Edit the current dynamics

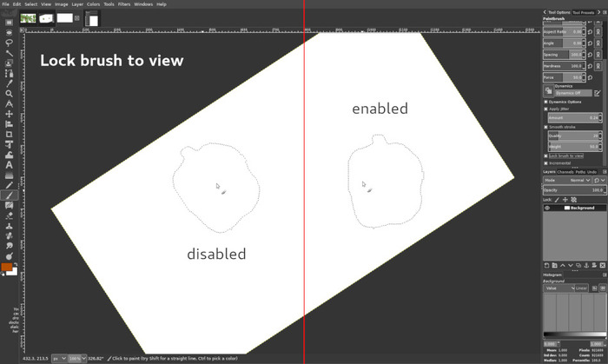(598, 93)
